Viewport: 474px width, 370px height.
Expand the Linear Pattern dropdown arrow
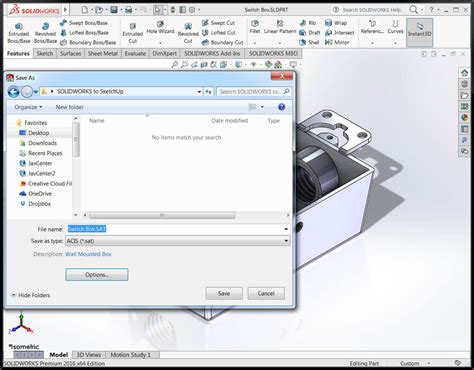(x=280, y=43)
